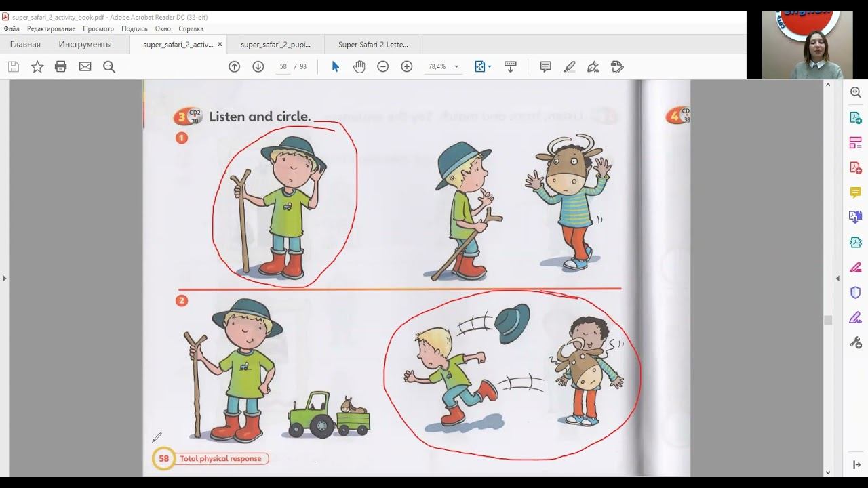Image resolution: width=868 pixels, height=488 pixels.
Task: Print the document with printer icon
Action: click(x=61, y=66)
